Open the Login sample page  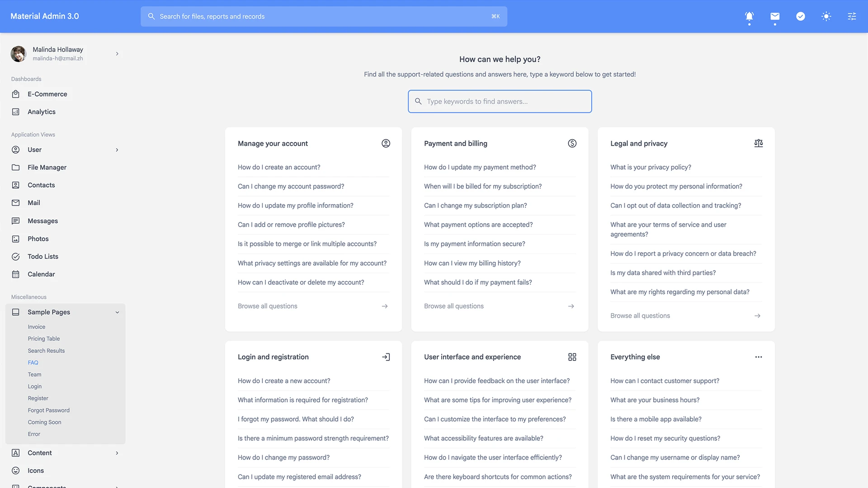[34, 386]
